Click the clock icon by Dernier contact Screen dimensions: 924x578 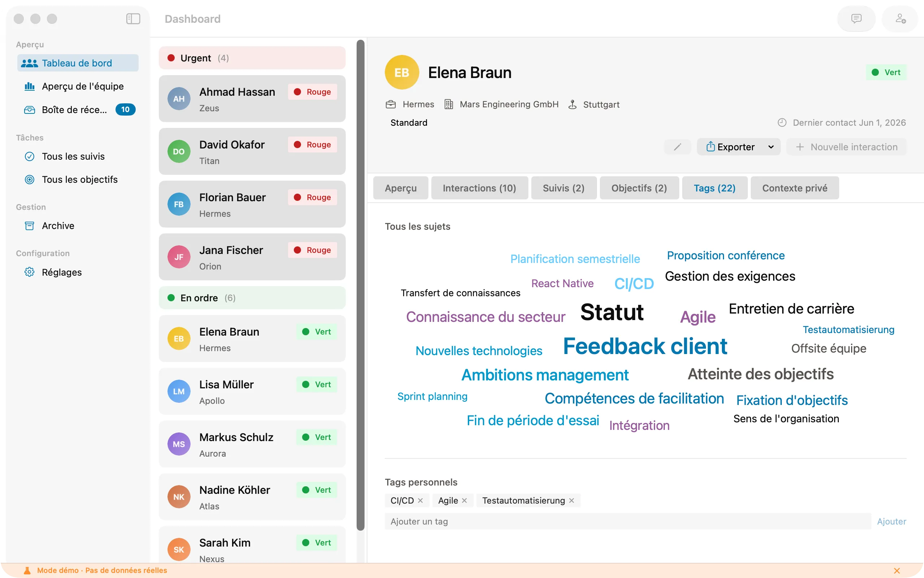782,123
